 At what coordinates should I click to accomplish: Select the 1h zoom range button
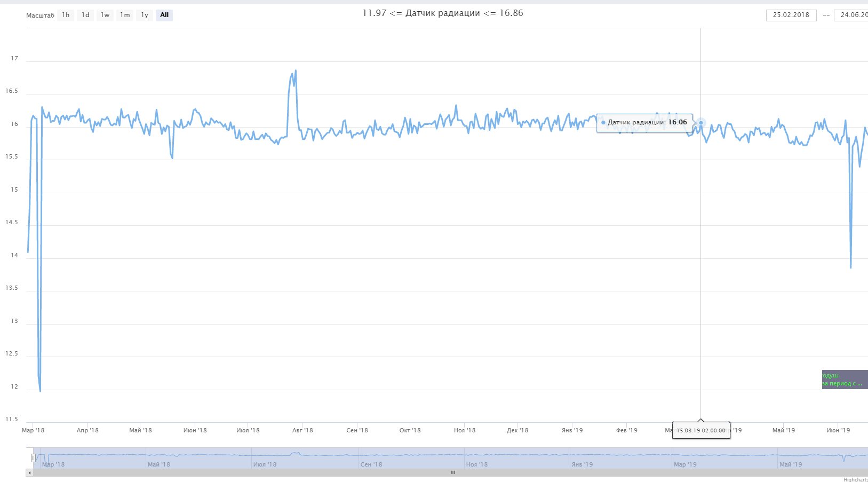point(66,15)
